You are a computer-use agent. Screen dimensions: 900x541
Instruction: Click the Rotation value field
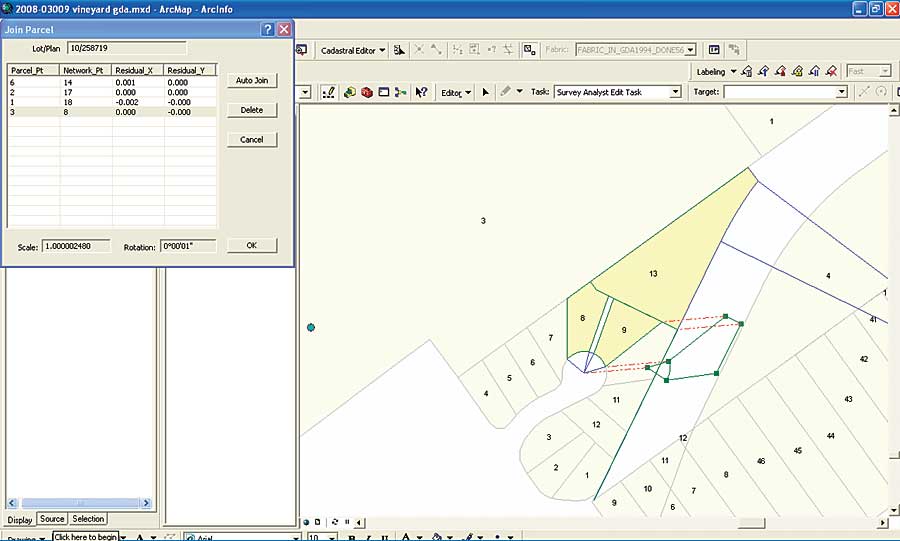point(188,246)
